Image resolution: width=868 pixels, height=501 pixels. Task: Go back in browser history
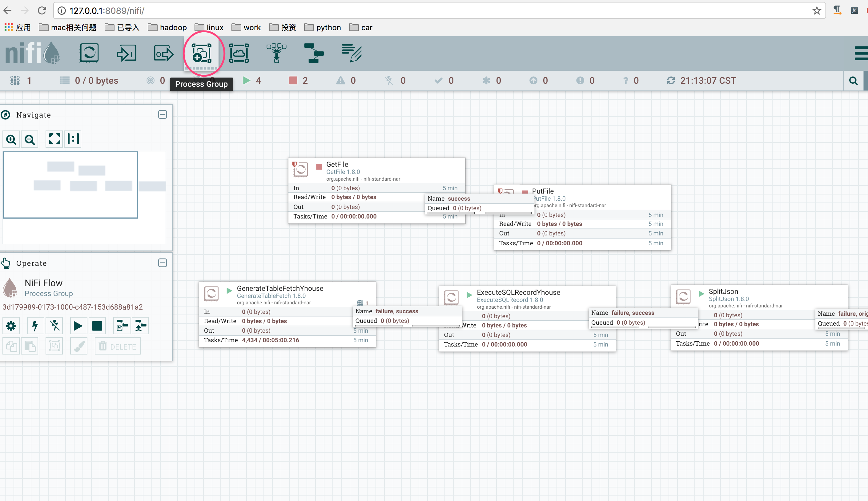pos(8,11)
